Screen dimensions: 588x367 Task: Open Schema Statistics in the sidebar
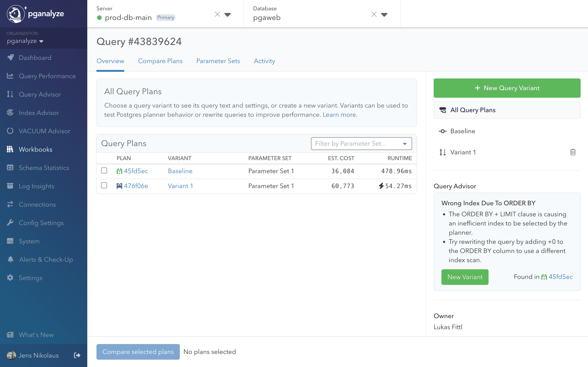click(x=44, y=168)
